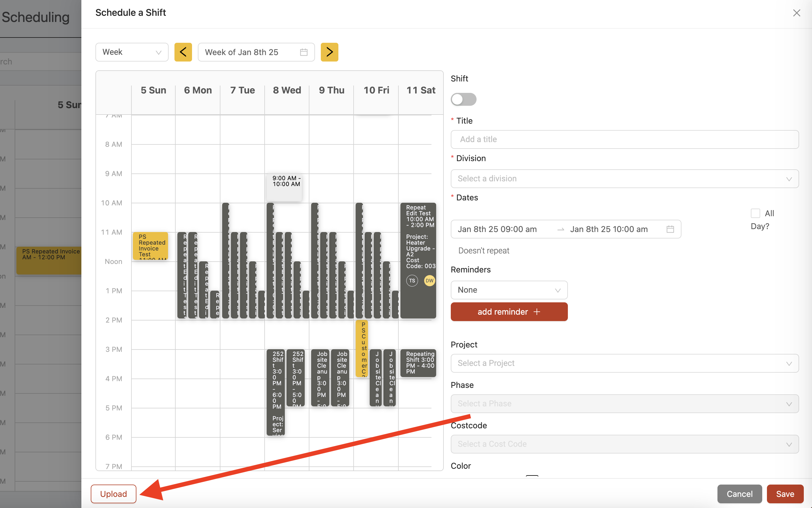Click the Add a title input field
This screenshot has height=508, width=812.
624,139
